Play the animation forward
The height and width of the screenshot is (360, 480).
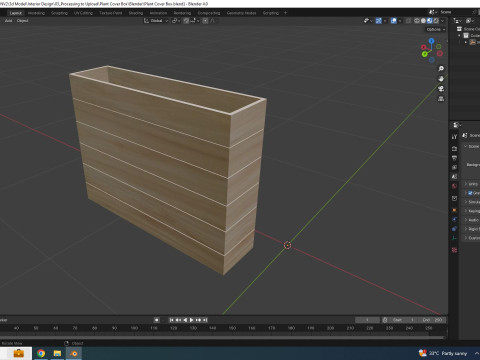pos(192,320)
